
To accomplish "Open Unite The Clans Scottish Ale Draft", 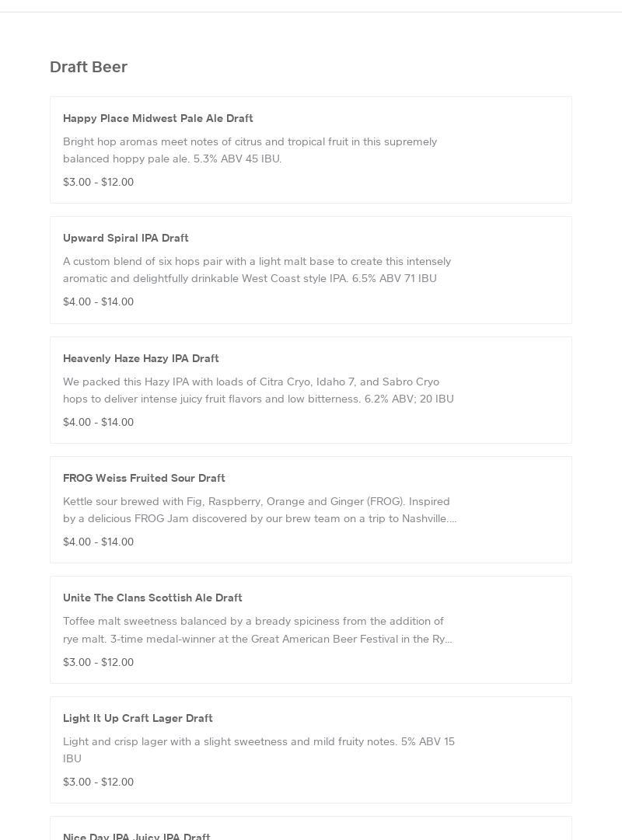I will [152, 598].
